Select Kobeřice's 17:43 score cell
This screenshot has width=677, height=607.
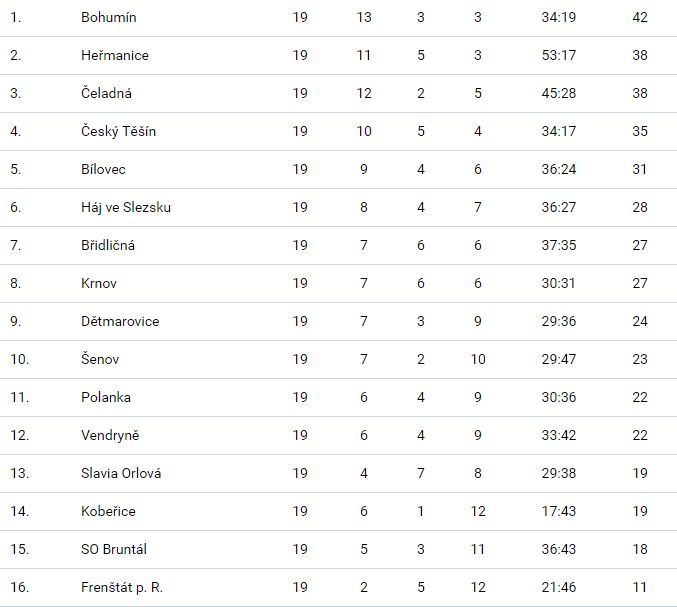[558, 512]
